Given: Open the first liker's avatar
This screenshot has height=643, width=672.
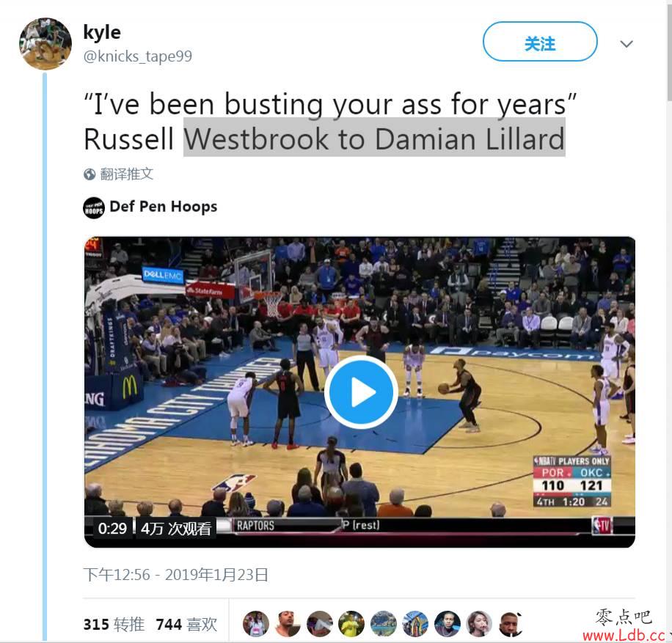Looking at the screenshot, I should [256, 623].
